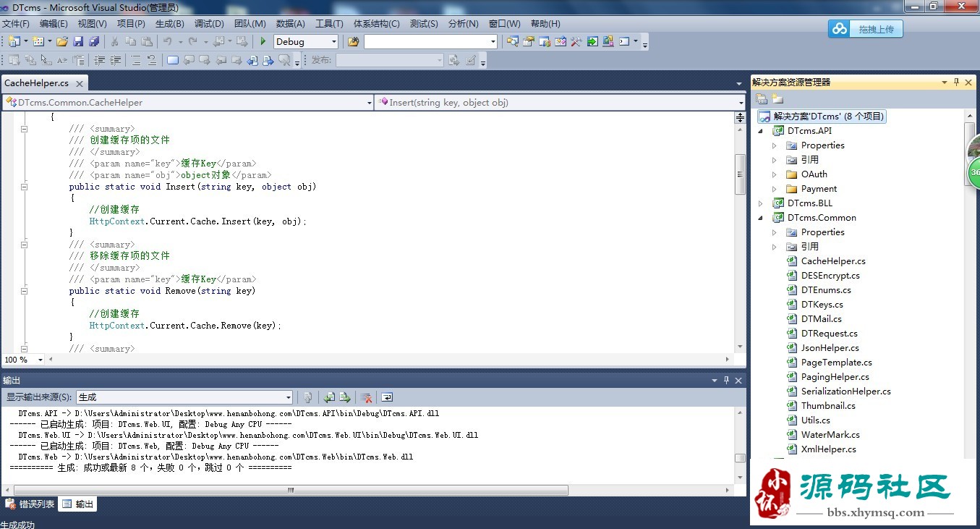The image size is (980, 529).
Task: Click Solution Explorer Properties icon
Action: [x=762, y=99]
